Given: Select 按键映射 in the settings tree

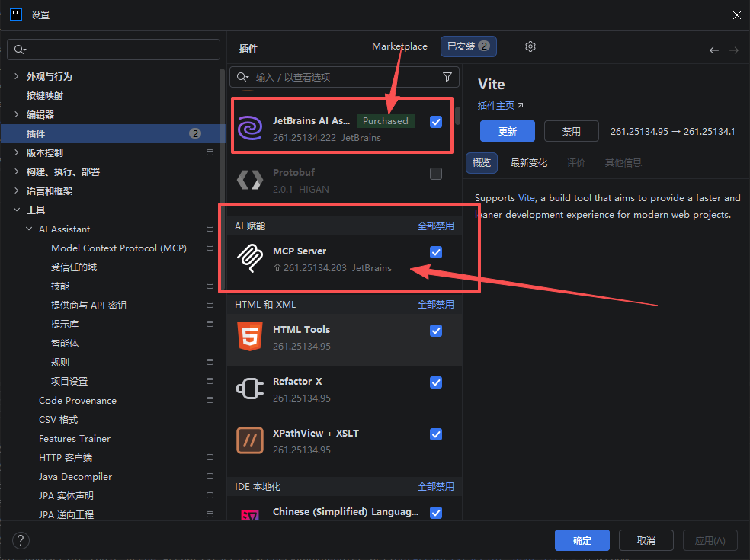Looking at the screenshot, I should 45,96.
